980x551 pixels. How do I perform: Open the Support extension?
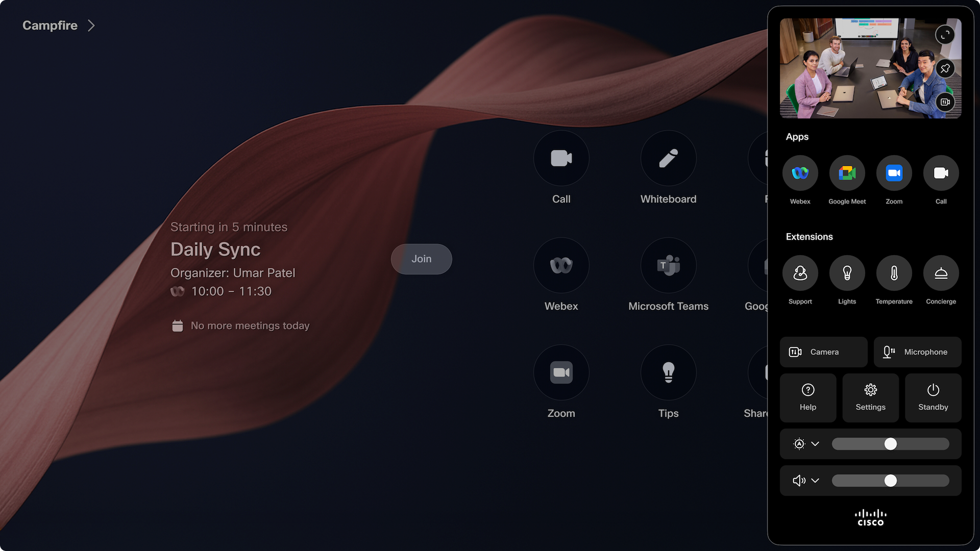pyautogui.click(x=800, y=272)
